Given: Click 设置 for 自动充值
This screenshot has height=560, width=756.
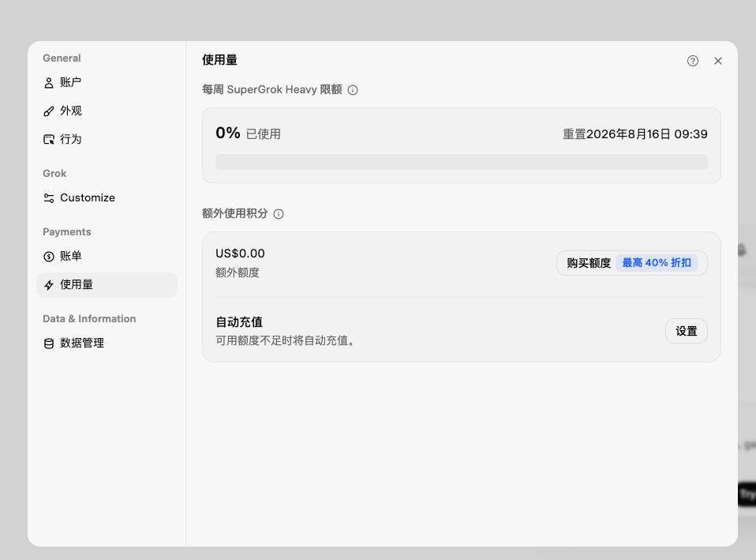Looking at the screenshot, I should click(686, 331).
